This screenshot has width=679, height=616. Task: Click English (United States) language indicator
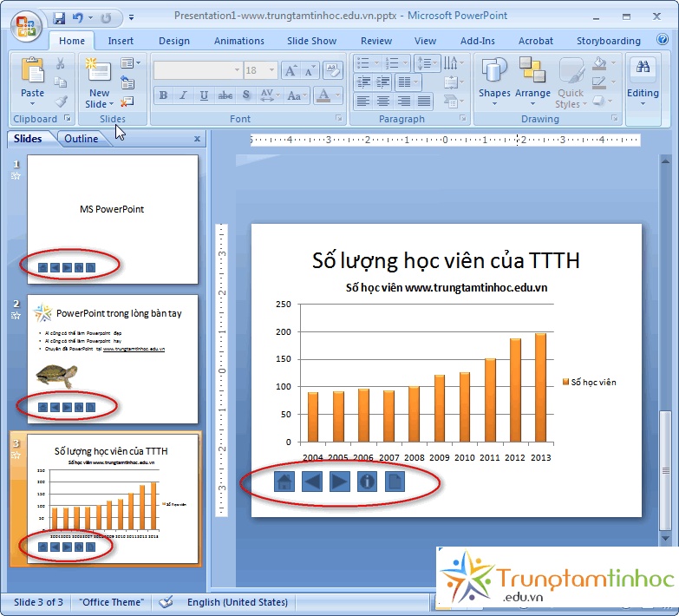point(238,602)
